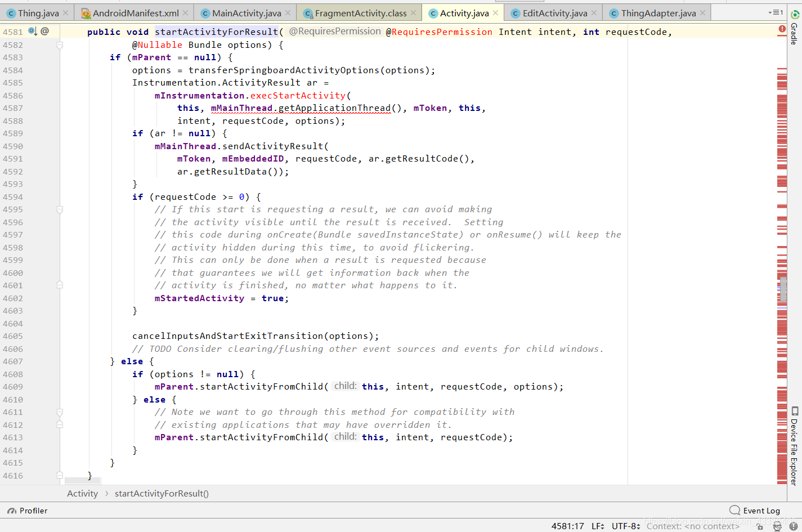Close the Activity.java tab
Screen dimensions: 802x532
(495, 13)
